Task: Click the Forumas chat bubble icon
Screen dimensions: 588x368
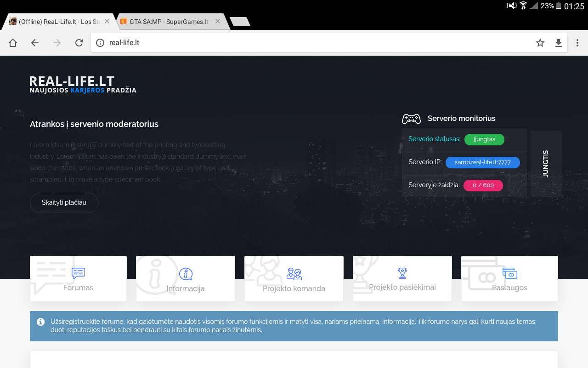Action: pos(79,273)
